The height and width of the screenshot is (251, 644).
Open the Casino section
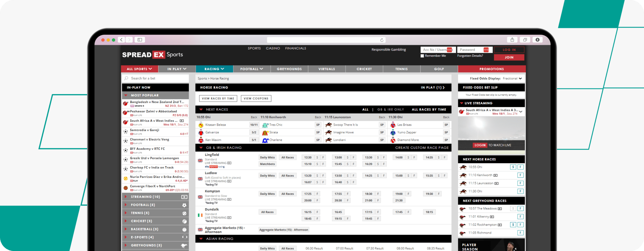pos(273,48)
